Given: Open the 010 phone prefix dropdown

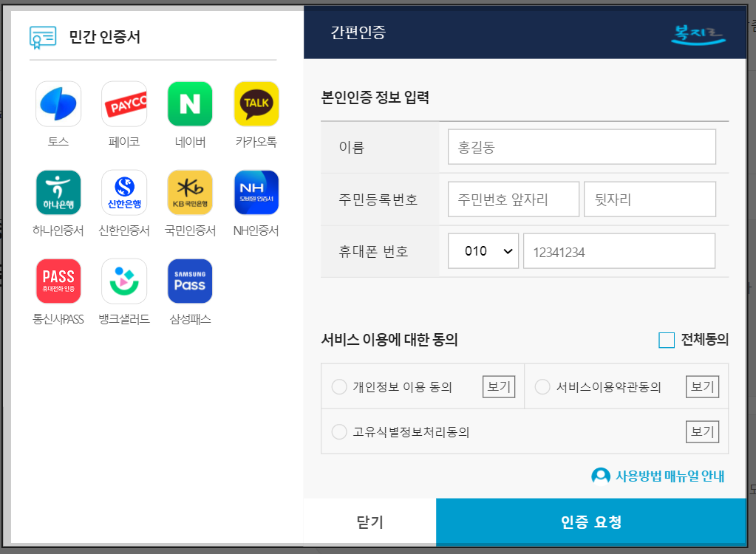Looking at the screenshot, I should pos(483,250).
